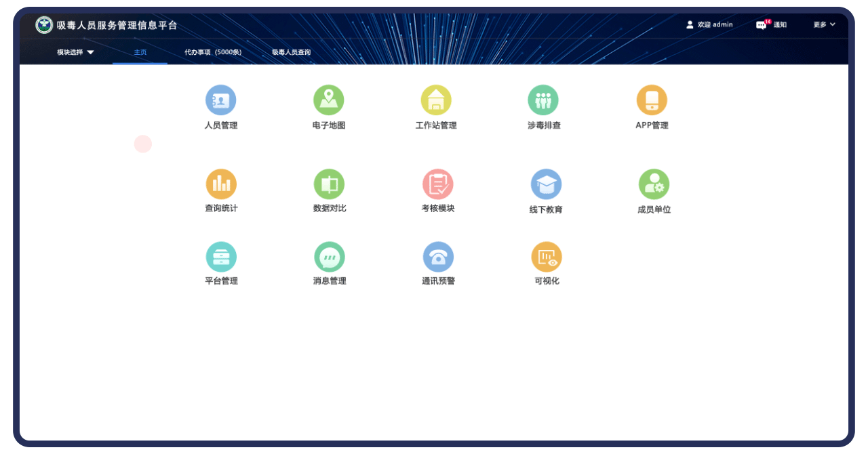Viewport: 868px width, 454px height.
Task: Open the 可视化 chart eye icon
Action: 547,257
